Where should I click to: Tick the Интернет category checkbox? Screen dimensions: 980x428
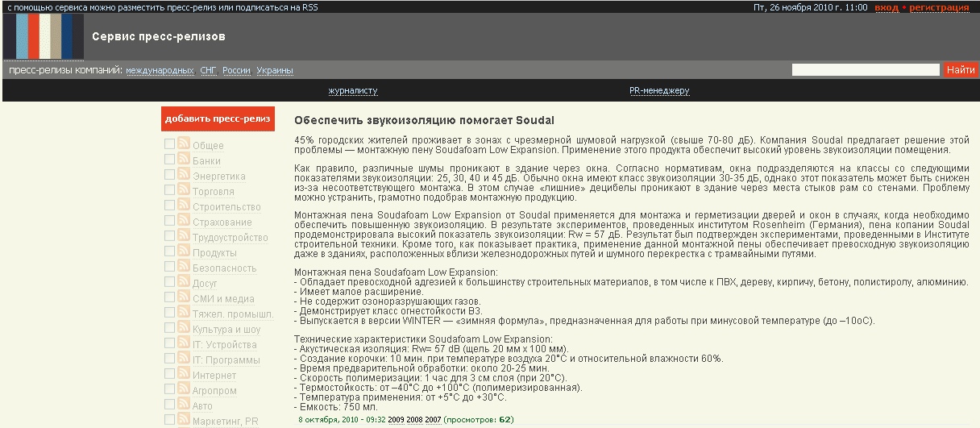pos(169,374)
